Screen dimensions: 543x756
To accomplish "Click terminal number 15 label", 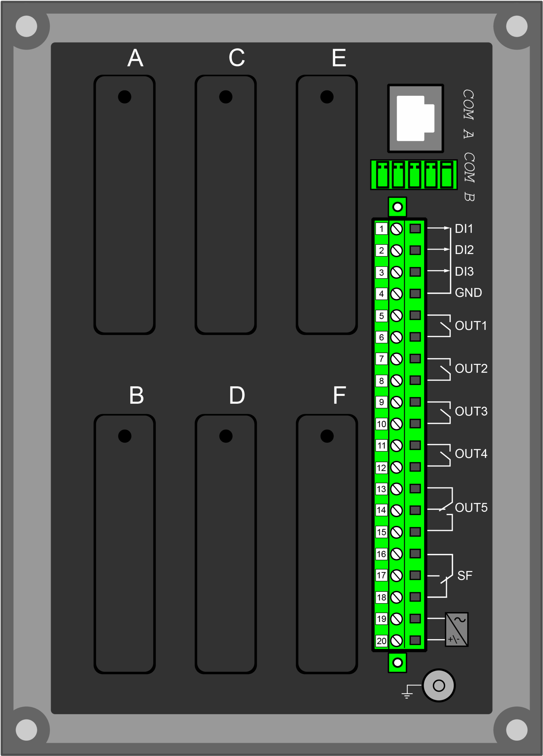I will tap(381, 532).
